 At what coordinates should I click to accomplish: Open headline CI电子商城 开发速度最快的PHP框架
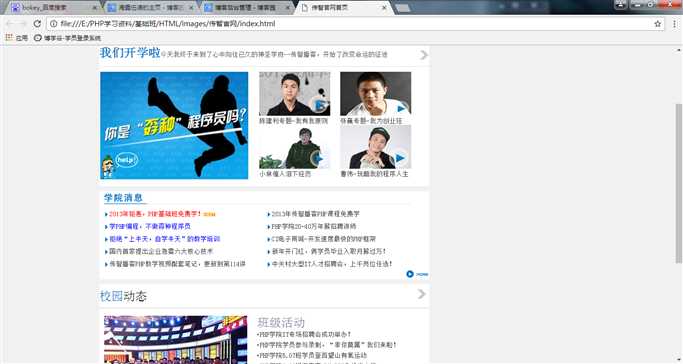click(x=323, y=239)
